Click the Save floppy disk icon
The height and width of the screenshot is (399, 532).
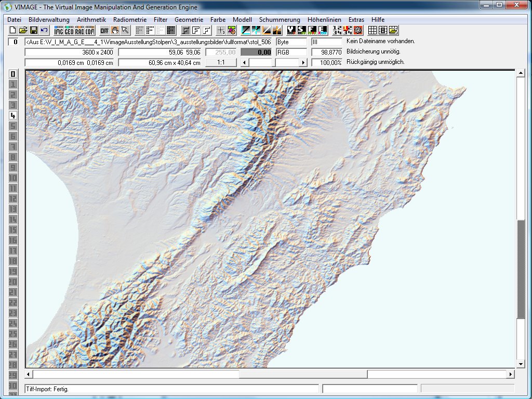[x=33, y=30]
